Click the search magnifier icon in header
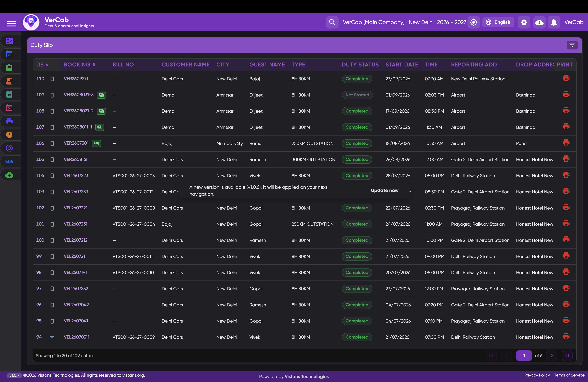This screenshot has height=382, width=588. tap(332, 23)
